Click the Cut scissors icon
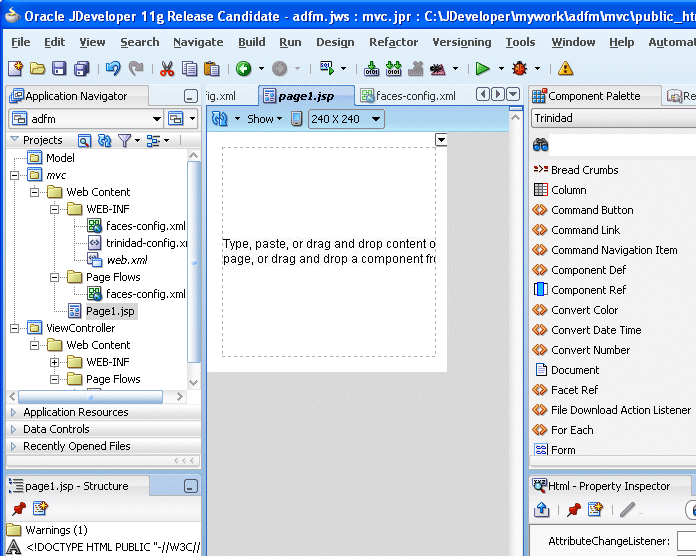This screenshot has height=556, width=696. [x=167, y=69]
